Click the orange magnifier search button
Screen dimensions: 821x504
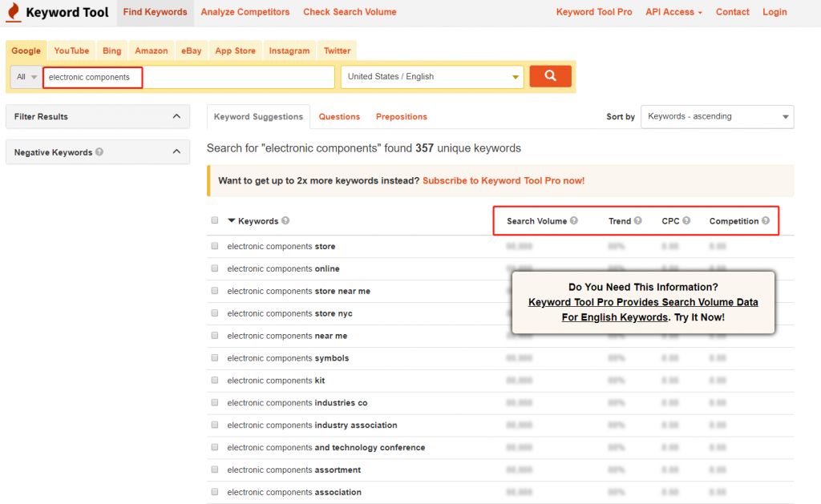tap(550, 76)
